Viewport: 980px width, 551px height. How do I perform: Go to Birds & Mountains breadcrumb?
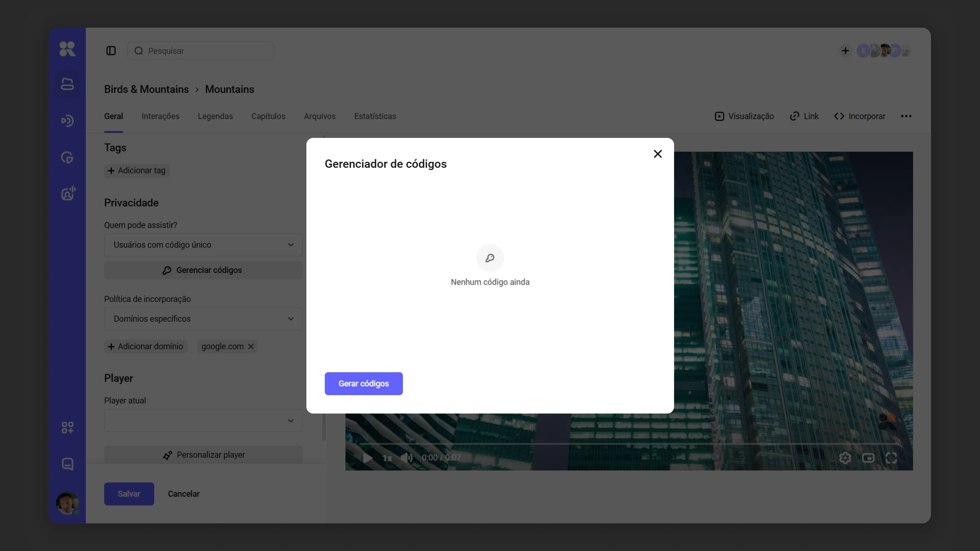coord(146,89)
